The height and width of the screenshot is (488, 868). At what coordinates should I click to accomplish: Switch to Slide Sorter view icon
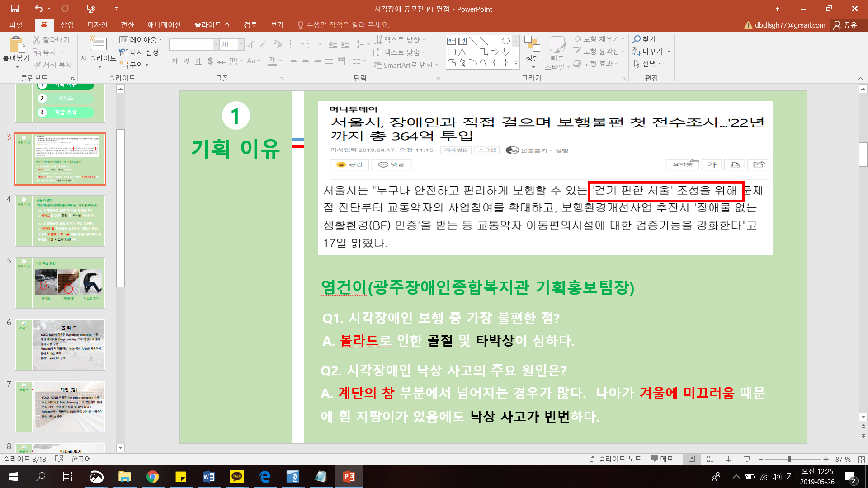click(x=710, y=459)
